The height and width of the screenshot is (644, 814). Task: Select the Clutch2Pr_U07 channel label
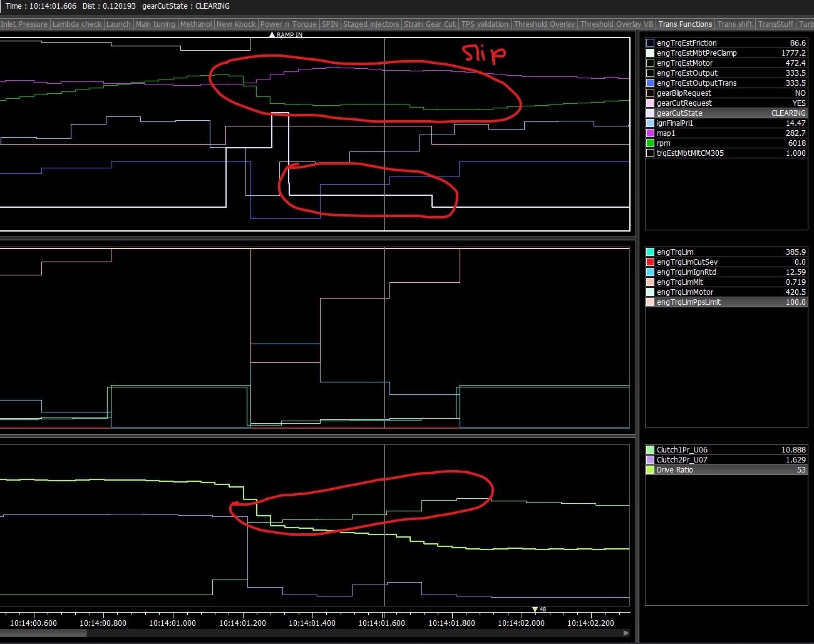(x=682, y=460)
